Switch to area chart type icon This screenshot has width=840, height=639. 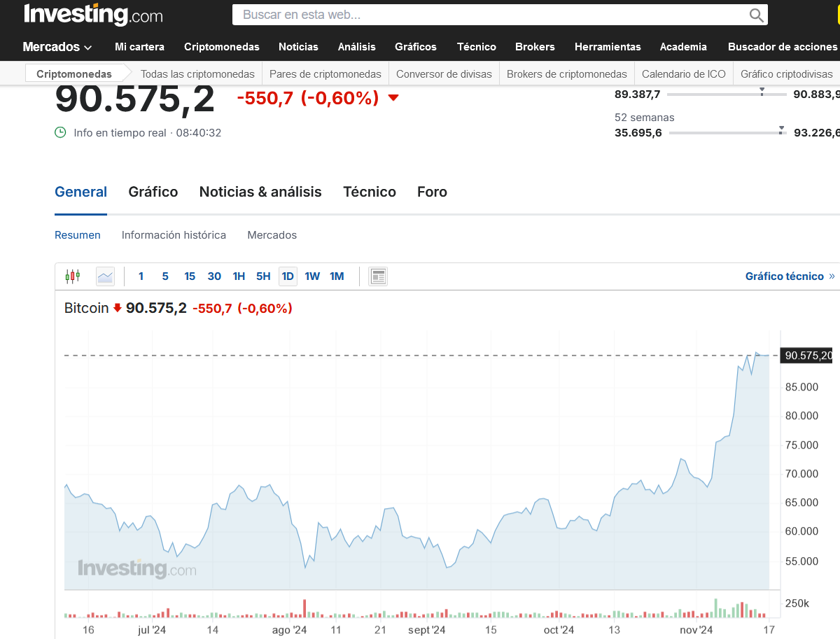(105, 276)
